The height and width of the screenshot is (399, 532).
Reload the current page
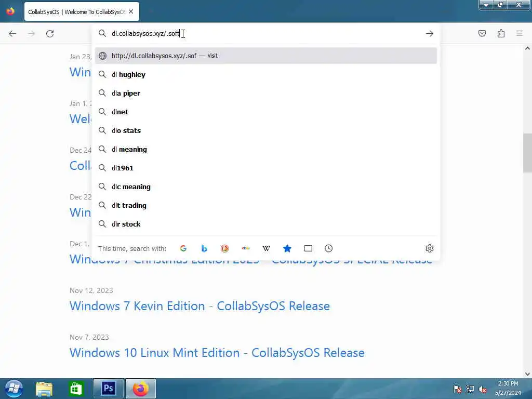tap(50, 34)
